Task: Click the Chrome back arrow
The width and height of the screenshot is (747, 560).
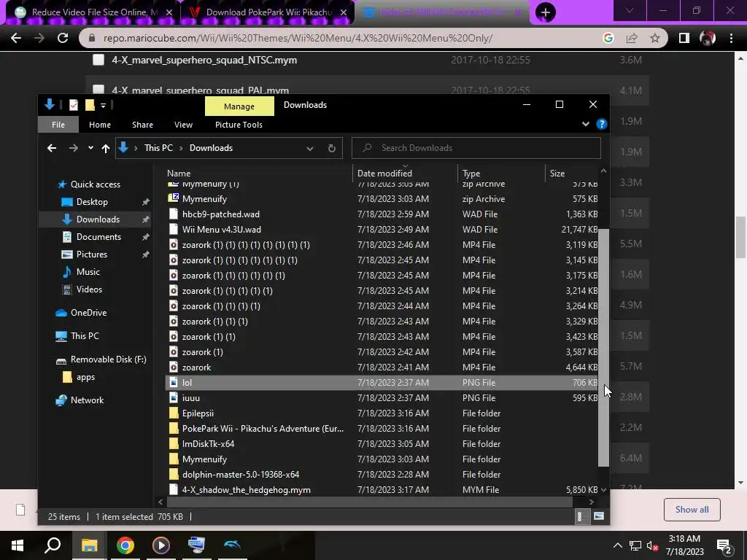Action: 16,38
